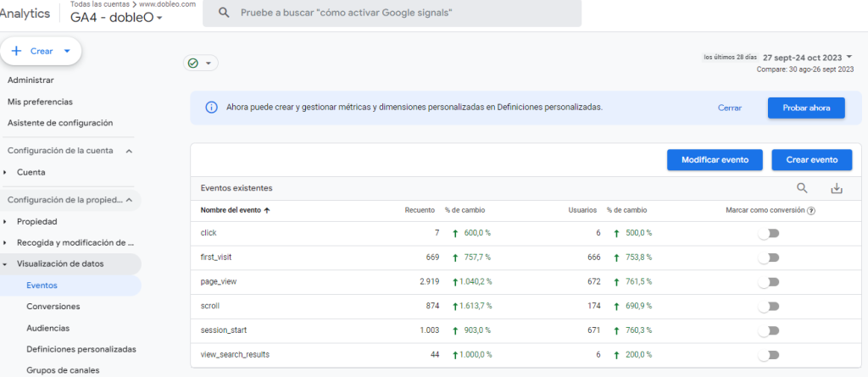Select Audiencias from the sidebar
The image size is (868, 377).
[48, 328]
